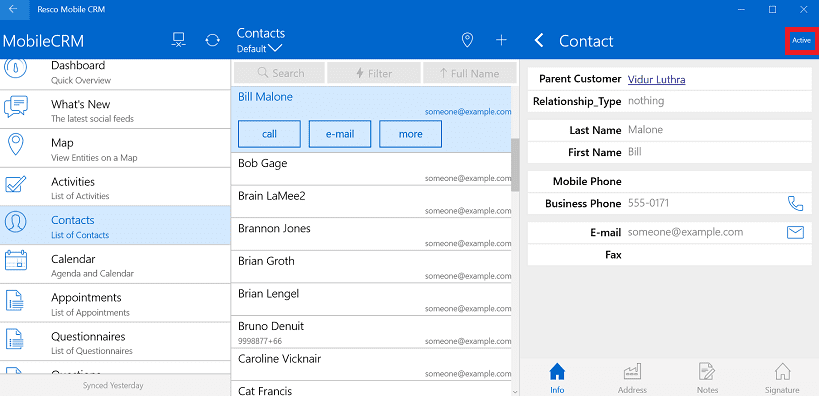Open Calendar Agenda and Calendar item
819x396 pixels.
pos(115,265)
